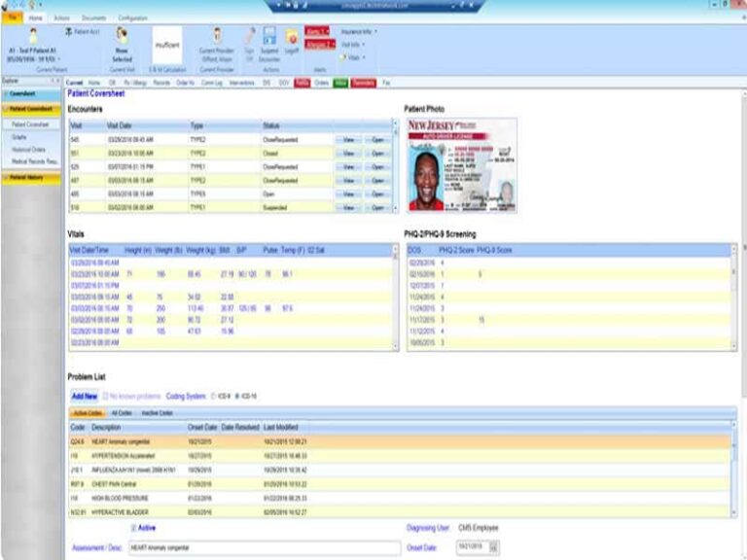
Task: Show the Inactive Codes problem tab
Action: click(x=158, y=413)
